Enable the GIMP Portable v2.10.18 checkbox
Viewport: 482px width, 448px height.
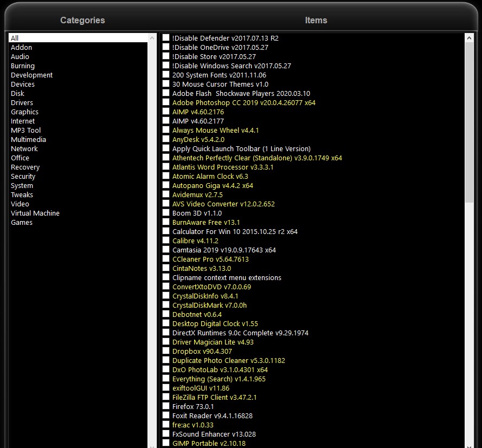point(166,443)
